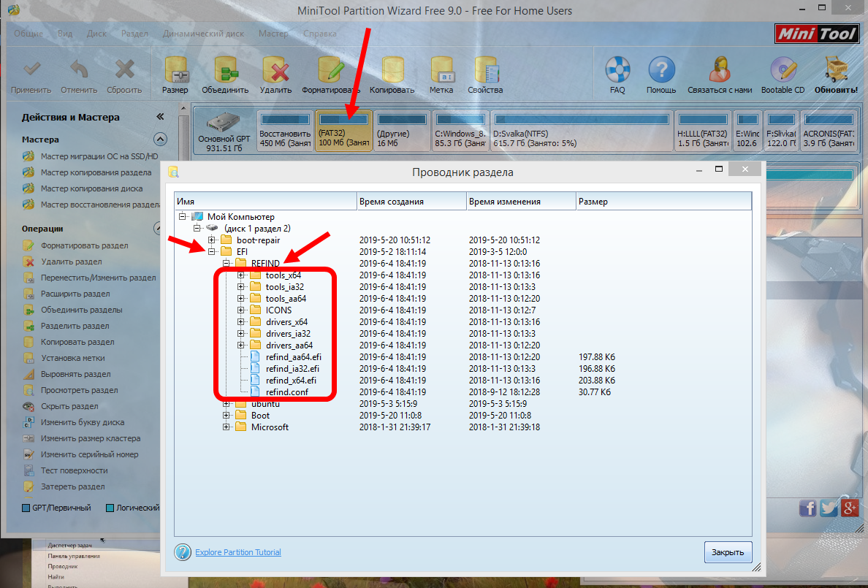Click the Обновить! upgrade cart icon
This screenshot has height=588, width=868.
836,69
